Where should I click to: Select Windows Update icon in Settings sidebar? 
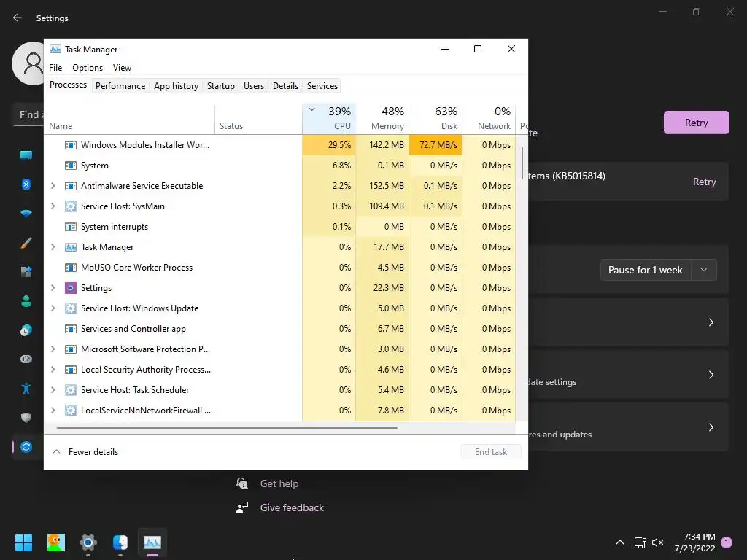[x=26, y=447]
